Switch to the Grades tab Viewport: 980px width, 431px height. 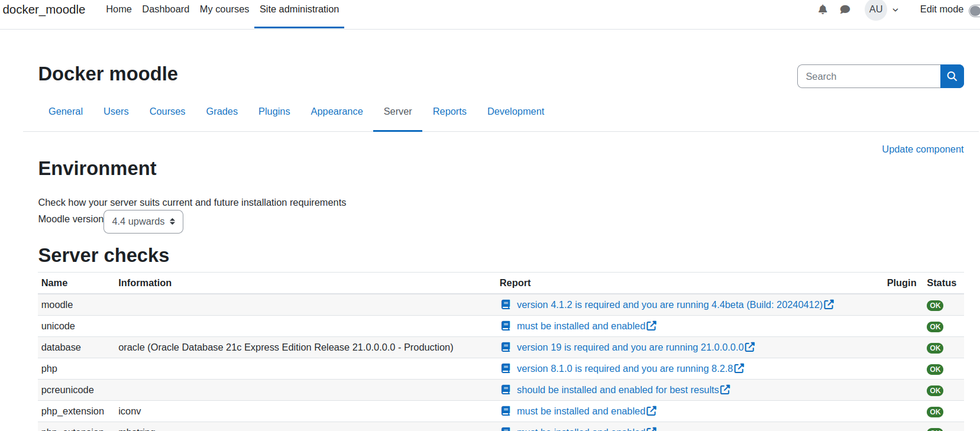[222, 111]
